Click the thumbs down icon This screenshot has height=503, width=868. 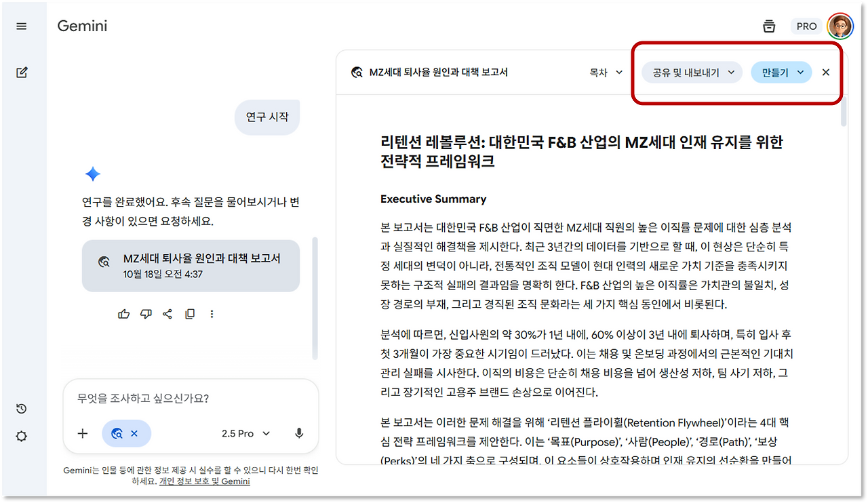(146, 314)
